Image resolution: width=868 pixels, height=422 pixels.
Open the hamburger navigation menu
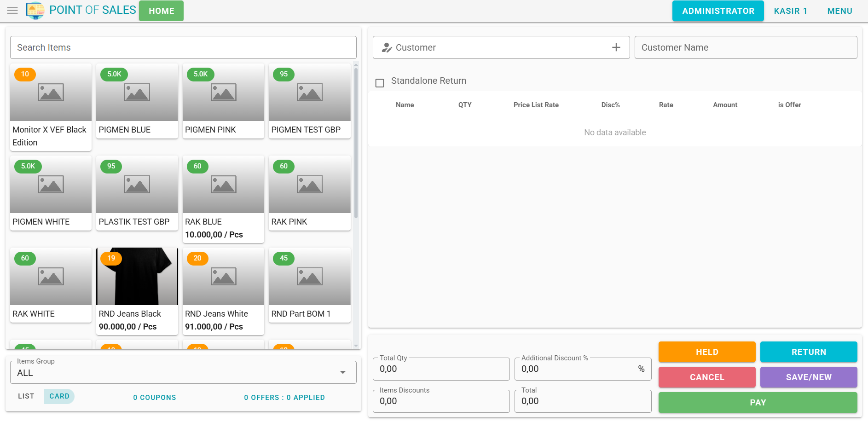[12, 11]
